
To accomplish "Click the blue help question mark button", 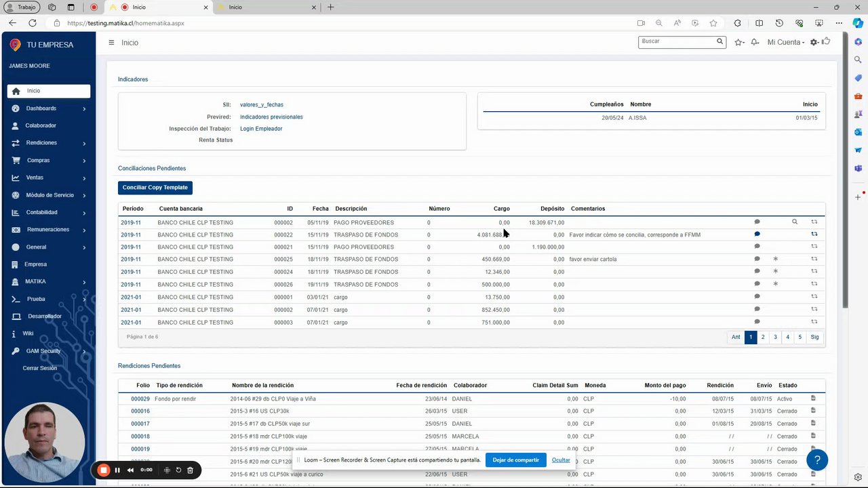I will (x=817, y=460).
